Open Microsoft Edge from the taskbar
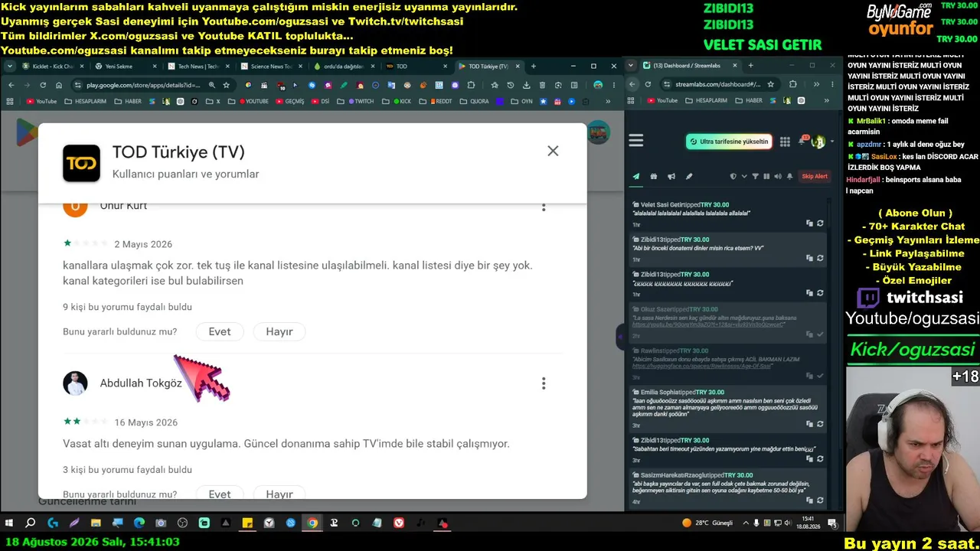 139,523
